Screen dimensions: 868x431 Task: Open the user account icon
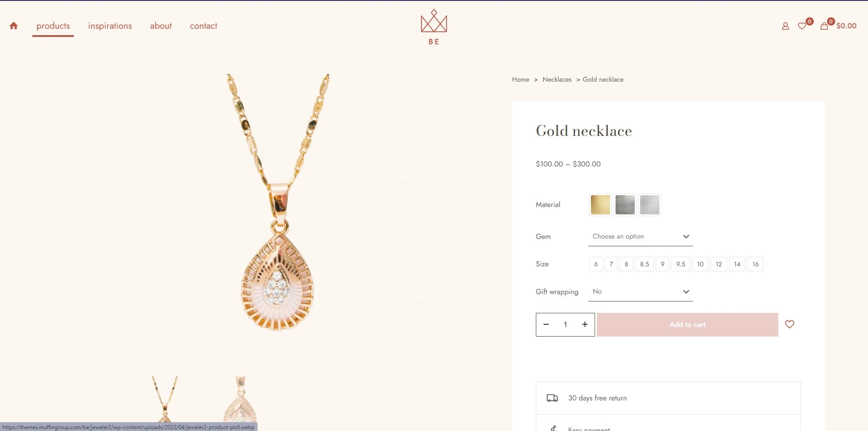(x=785, y=26)
